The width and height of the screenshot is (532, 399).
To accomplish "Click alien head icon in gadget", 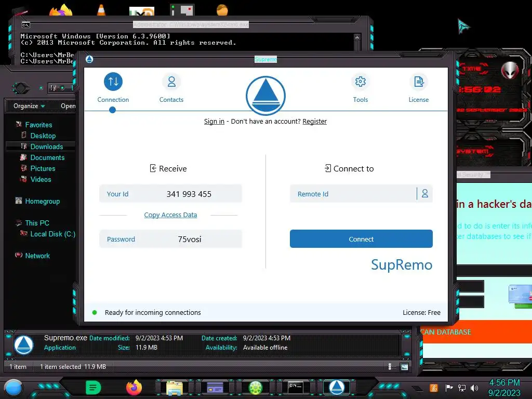I will point(510,70).
